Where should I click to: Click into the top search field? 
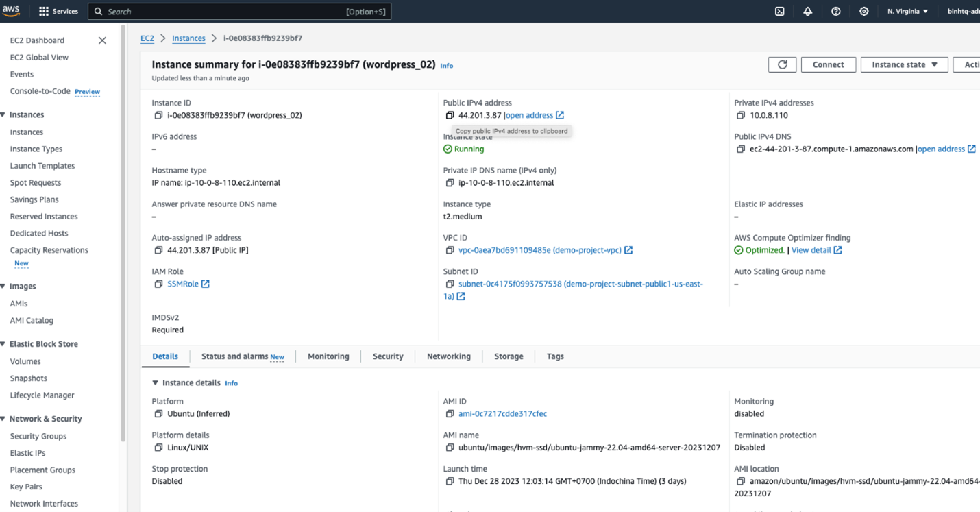(239, 12)
